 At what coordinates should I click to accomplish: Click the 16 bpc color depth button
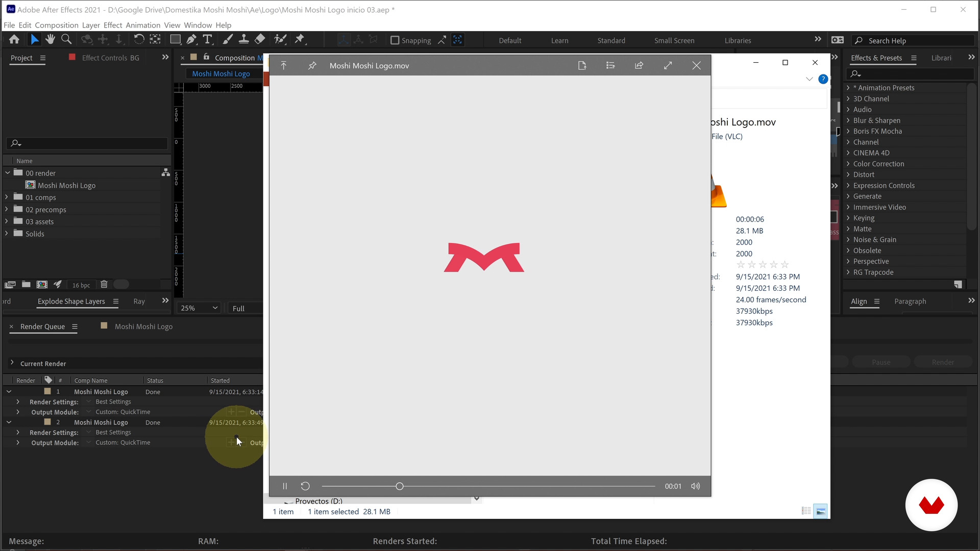coord(81,285)
